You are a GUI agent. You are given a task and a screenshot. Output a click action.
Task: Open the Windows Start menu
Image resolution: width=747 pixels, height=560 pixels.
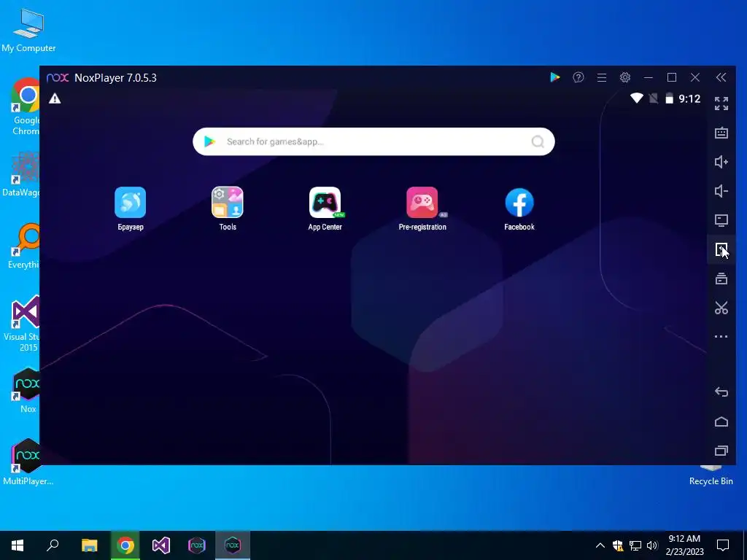click(x=18, y=545)
